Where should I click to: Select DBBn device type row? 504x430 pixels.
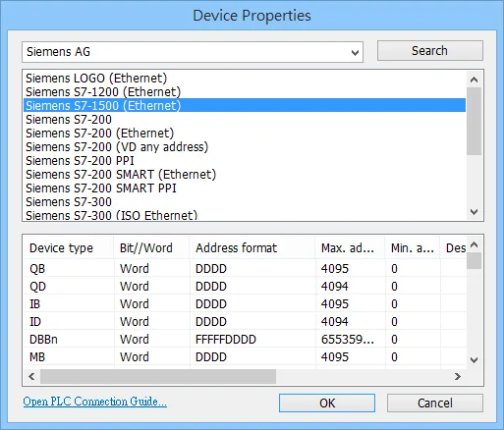click(x=245, y=340)
